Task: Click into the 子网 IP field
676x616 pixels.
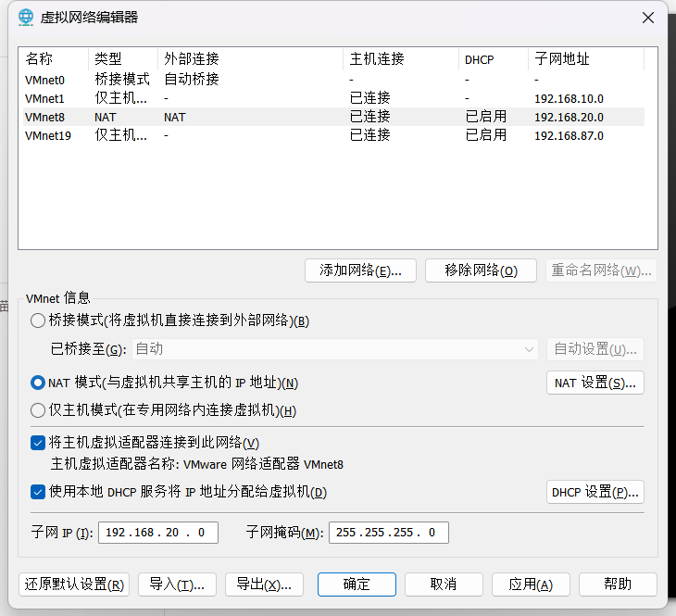Action: click(x=157, y=533)
